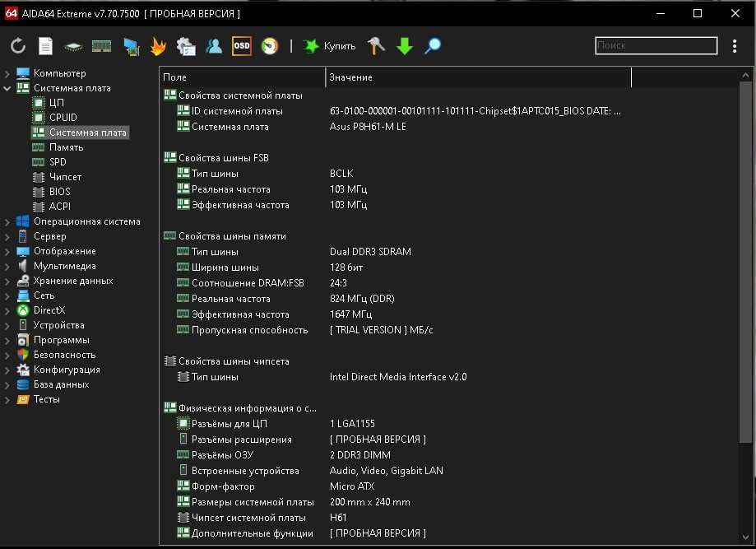Image resolution: width=756 pixels, height=549 pixels.
Task: Expand the Отображение tree node
Action: (7, 252)
